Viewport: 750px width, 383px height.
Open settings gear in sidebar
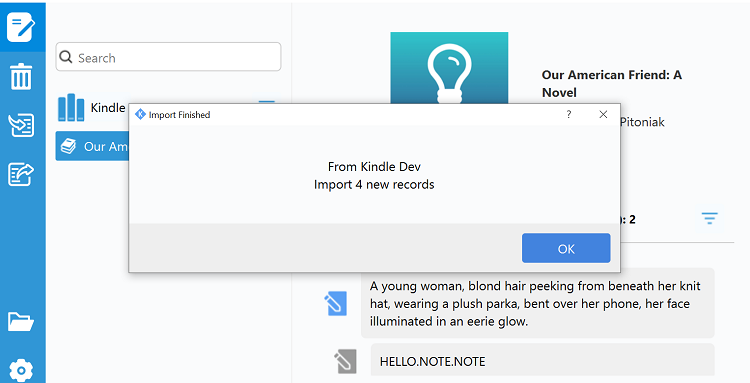(x=21, y=371)
